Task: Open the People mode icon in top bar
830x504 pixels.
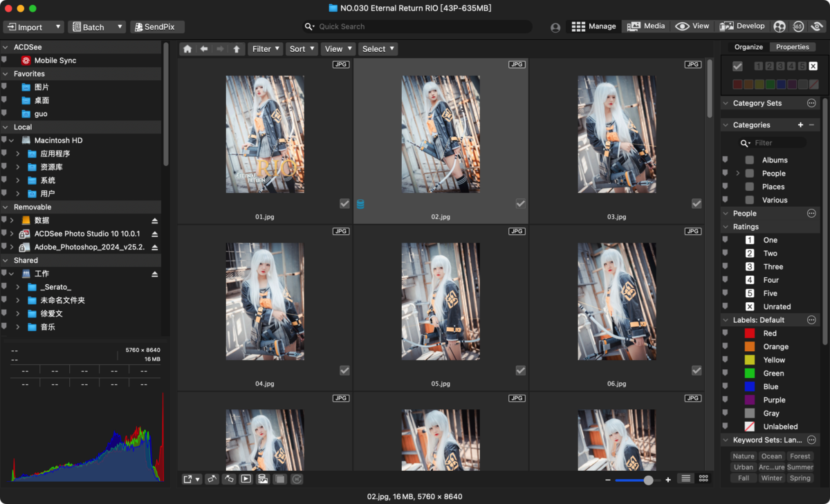Action: (x=780, y=26)
